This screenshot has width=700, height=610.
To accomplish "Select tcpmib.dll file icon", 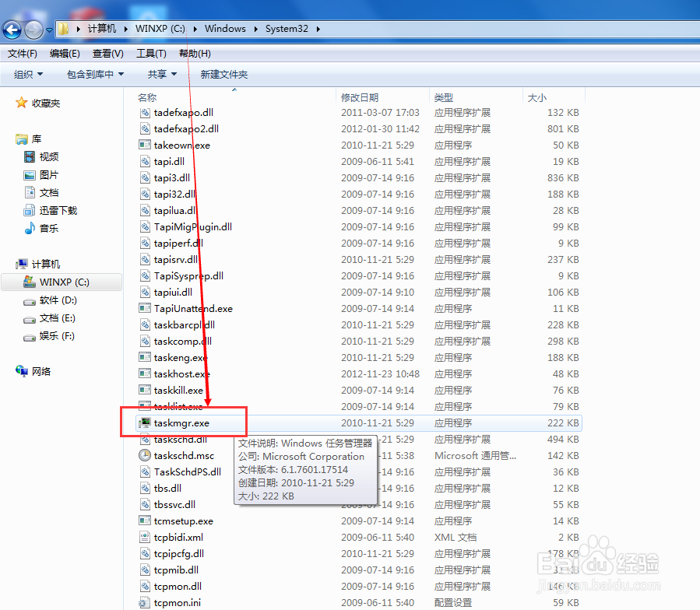I will pos(145,570).
